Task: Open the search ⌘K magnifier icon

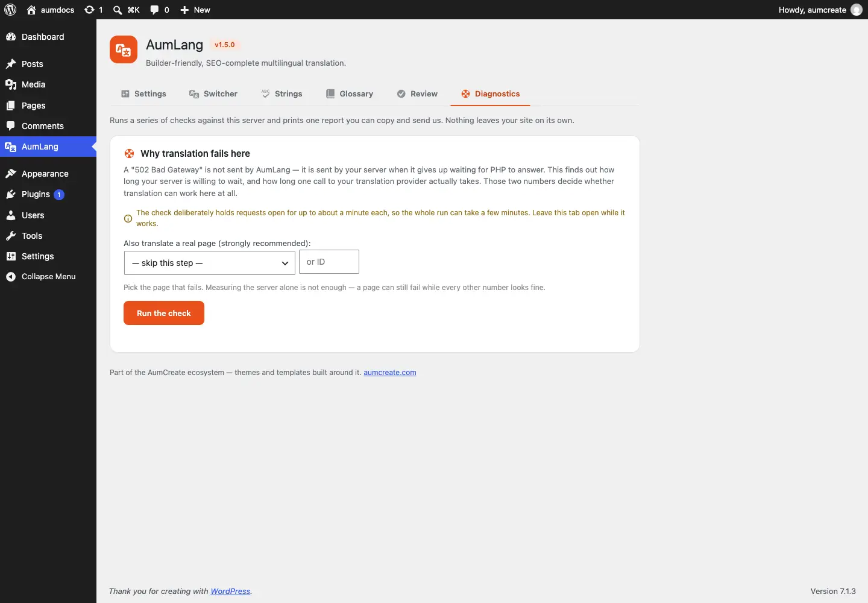Action: pyautogui.click(x=118, y=10)
